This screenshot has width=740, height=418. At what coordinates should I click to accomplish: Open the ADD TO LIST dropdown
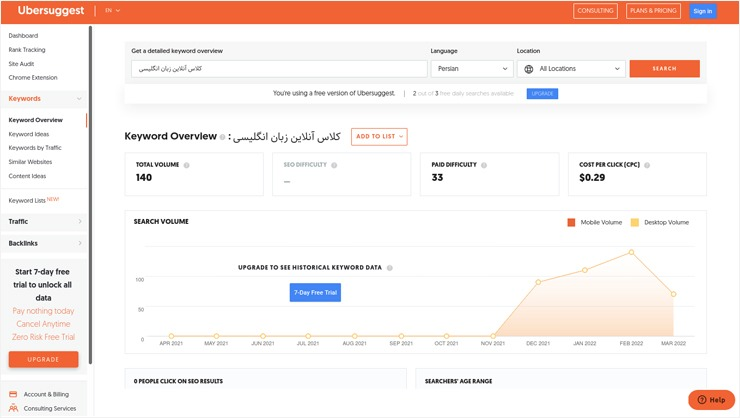click(x=379, y=136)
